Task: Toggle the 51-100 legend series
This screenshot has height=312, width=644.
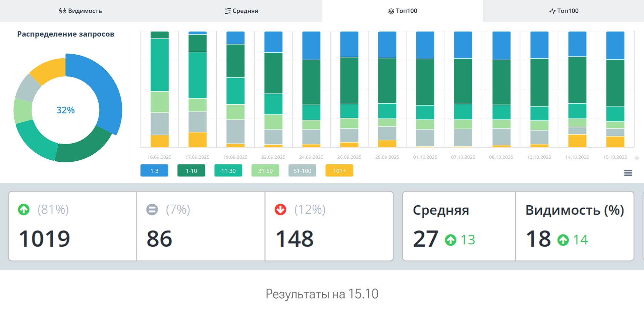Action: (x=302, y=171)
